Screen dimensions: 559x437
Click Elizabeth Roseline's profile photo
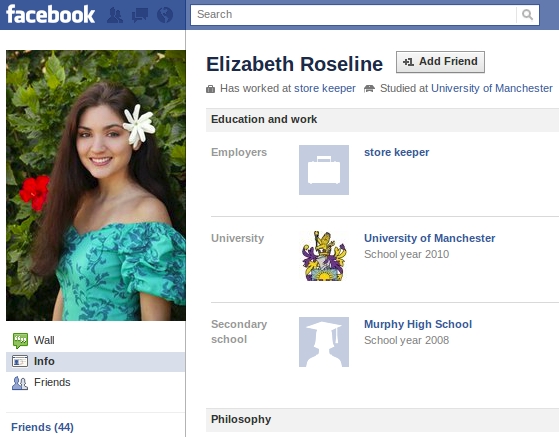click(96, 185)
